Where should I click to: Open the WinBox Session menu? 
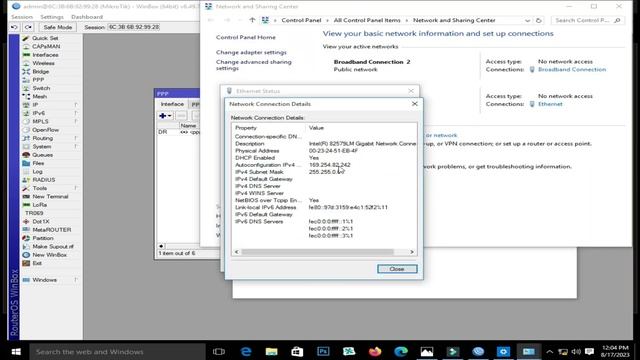[22, 17]
